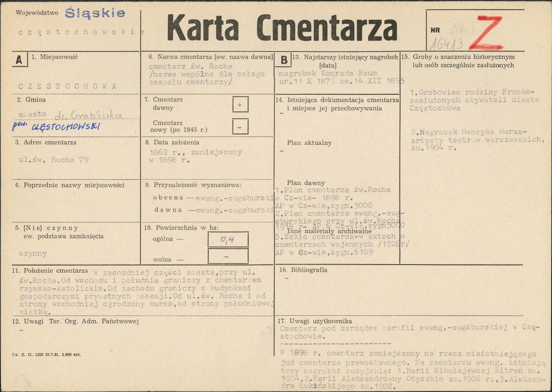
Task: Click the line 'rzymsko-katolickim.Od zachodu graniczy z budynkami'
Action: tap(135, 288)
